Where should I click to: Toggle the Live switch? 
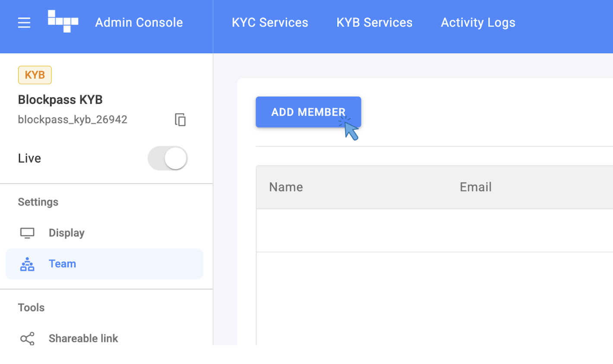167,158
